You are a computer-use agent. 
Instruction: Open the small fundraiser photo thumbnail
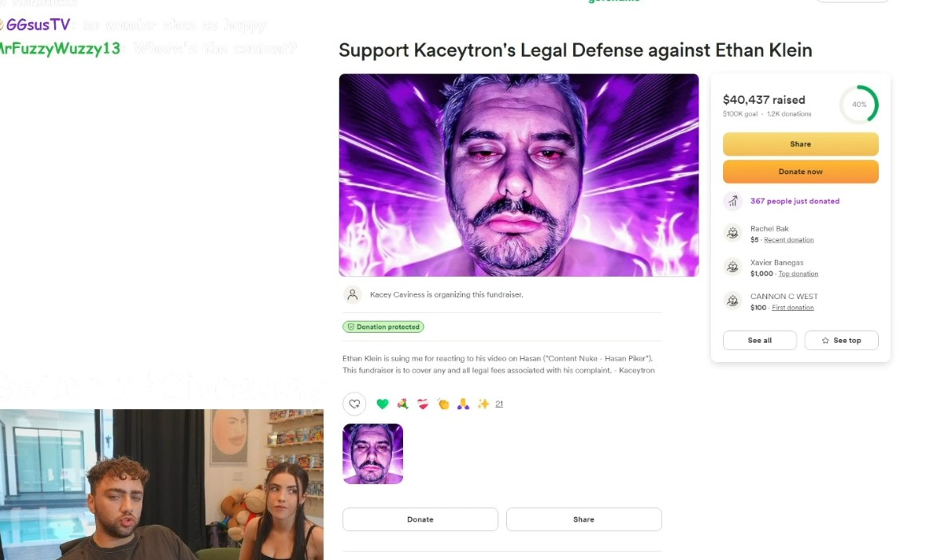(x=373, y=454)
